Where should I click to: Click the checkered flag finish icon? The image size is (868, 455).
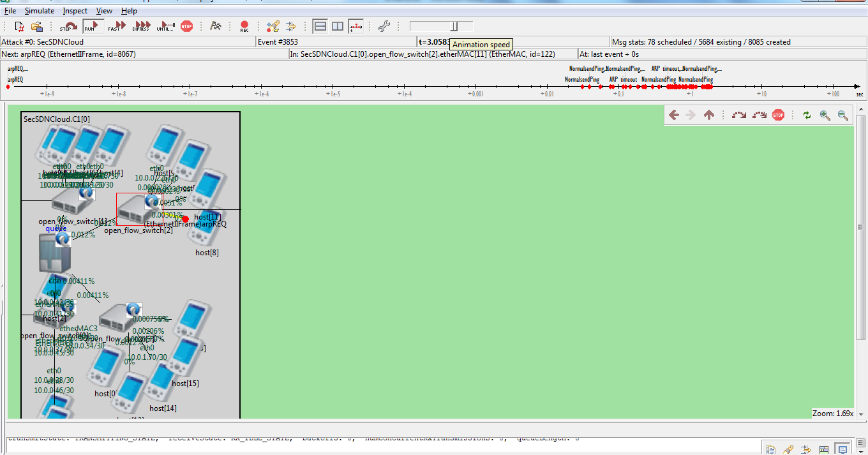pyautogui.click(x=216, y=26)
